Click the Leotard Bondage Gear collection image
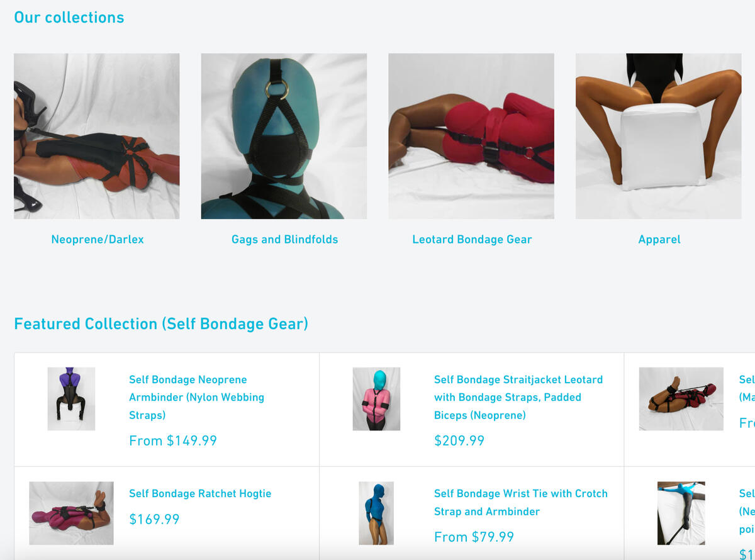 (x=471, y=136)
